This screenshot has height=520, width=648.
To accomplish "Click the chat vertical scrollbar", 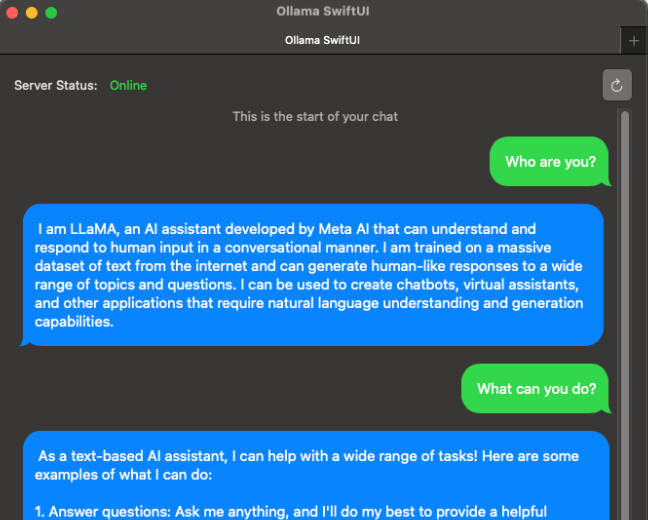I will point(624,314).
